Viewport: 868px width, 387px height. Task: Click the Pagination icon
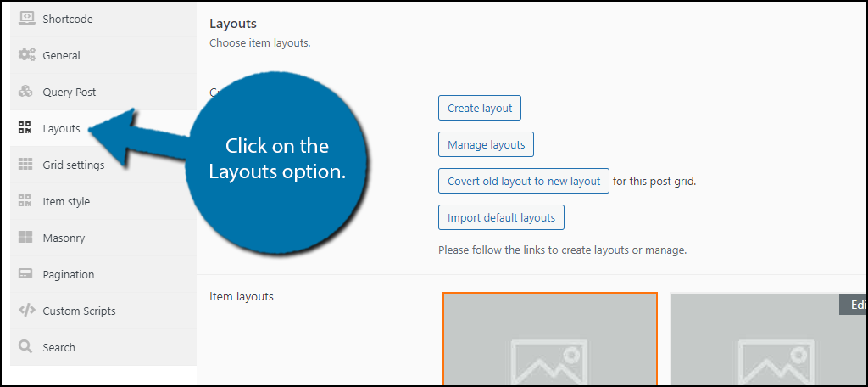coord(25,274)
